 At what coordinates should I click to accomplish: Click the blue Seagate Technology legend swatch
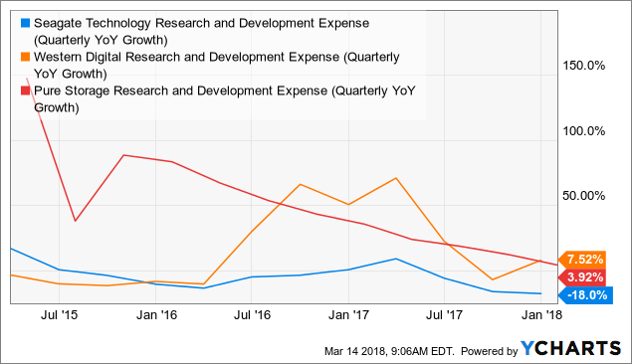26,23
